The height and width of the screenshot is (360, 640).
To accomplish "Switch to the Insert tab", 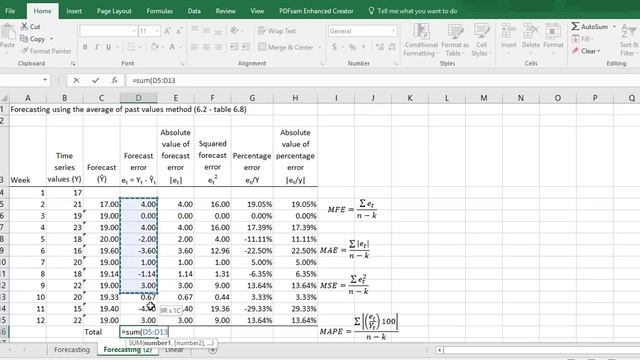I will point(74,11).
